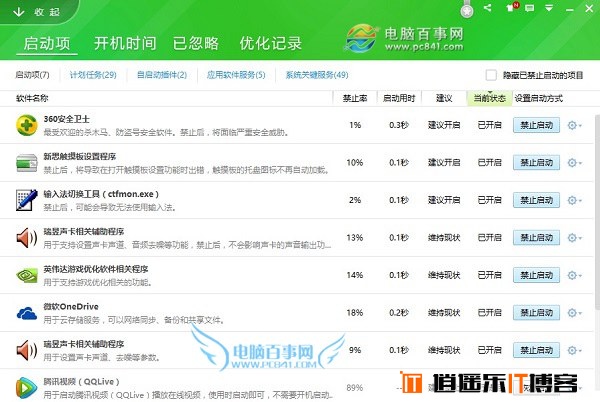Open gear settings dropdown for 输入法切换工具 row

tap(575, 200)
